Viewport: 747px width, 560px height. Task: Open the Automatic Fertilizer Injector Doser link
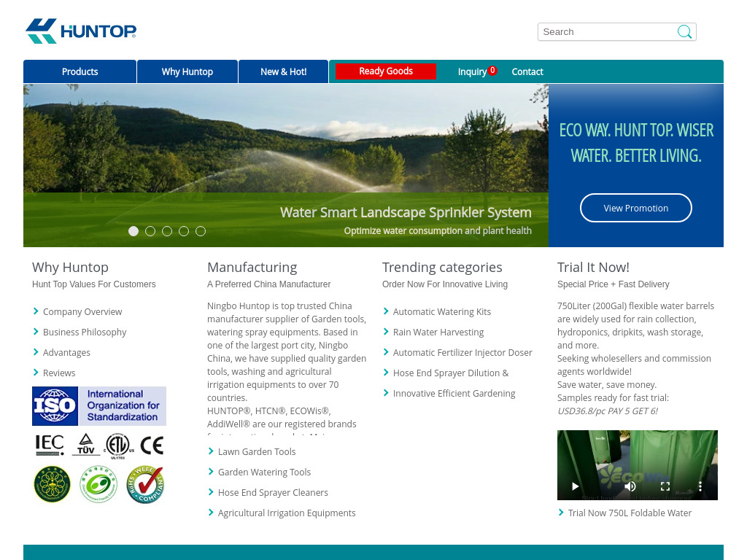[462, 353]
